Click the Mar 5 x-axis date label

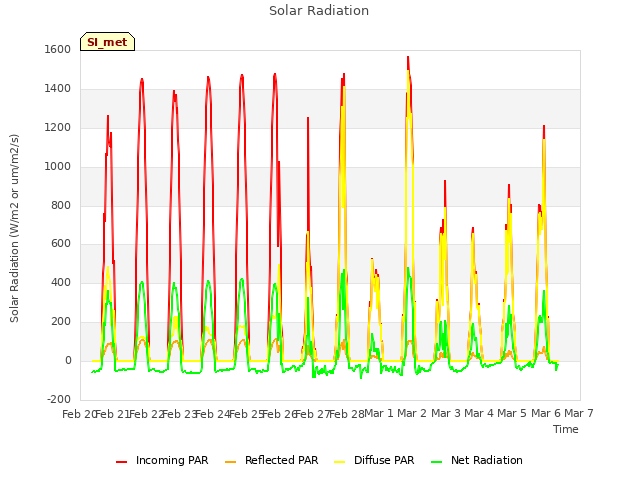512,414
